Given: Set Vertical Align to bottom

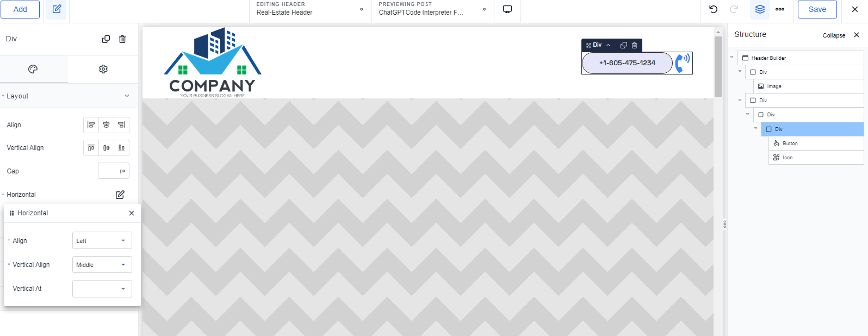Looking at the screenshot, I should (x=121, y=148).
